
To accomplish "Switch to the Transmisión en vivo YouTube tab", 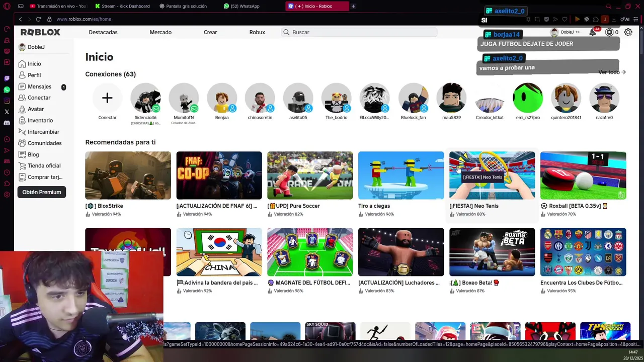I will pyautogui.click(x=58, y=6).
